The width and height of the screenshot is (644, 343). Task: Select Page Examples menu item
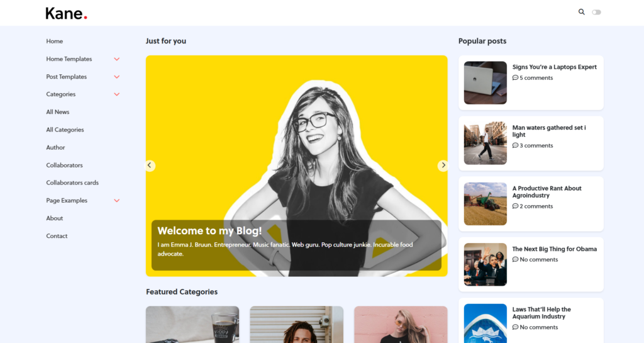(67, 200)
